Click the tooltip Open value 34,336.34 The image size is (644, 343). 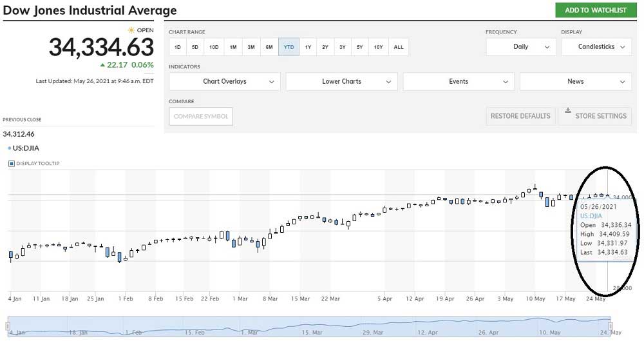pyautogui.click(x=616, y=225)
